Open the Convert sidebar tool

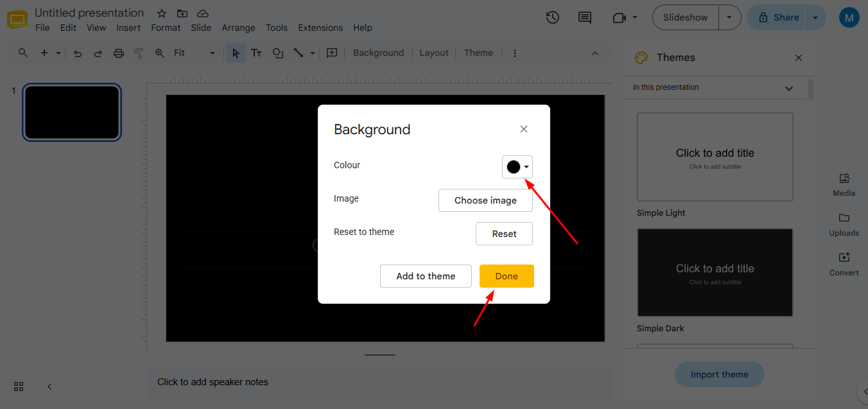coord(844,264)
